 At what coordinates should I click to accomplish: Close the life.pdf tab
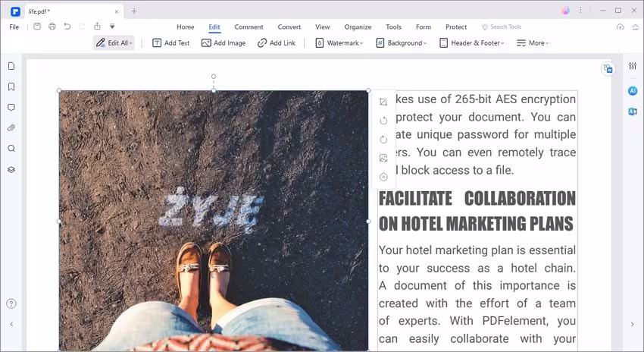click(x=117, y=11)
